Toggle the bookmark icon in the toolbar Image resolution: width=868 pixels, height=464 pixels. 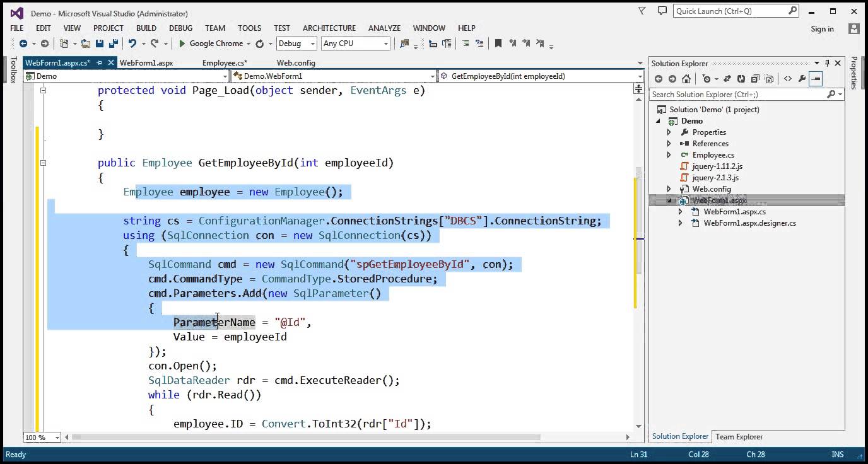498,43
